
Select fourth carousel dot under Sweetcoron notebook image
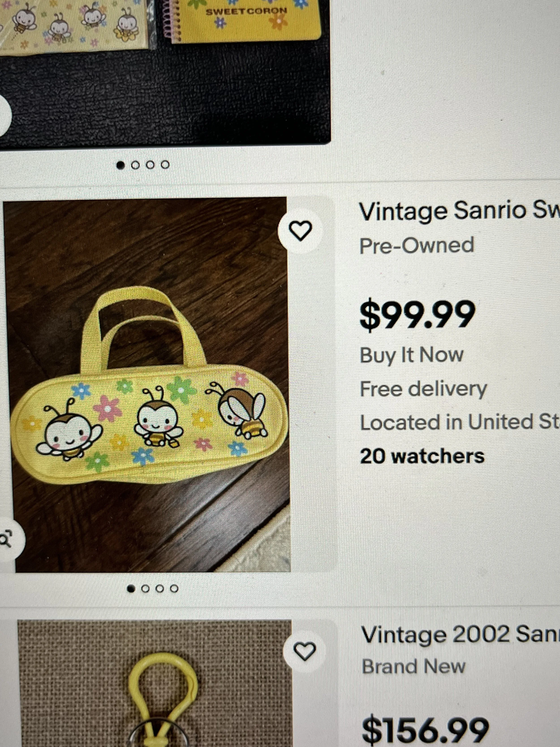[165, 165]
